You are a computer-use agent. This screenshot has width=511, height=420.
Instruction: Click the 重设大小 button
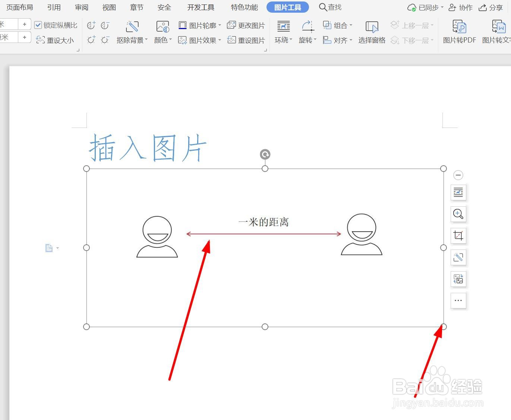(55, 40)
